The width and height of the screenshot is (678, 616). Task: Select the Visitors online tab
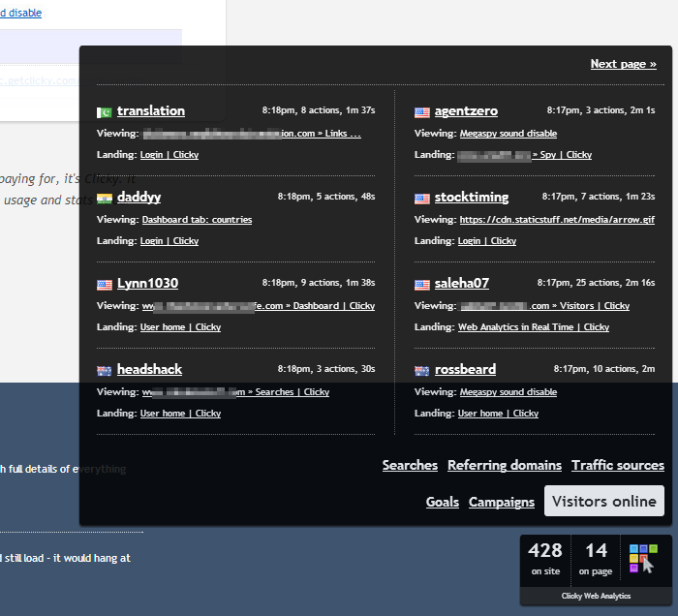coord(603,501)
